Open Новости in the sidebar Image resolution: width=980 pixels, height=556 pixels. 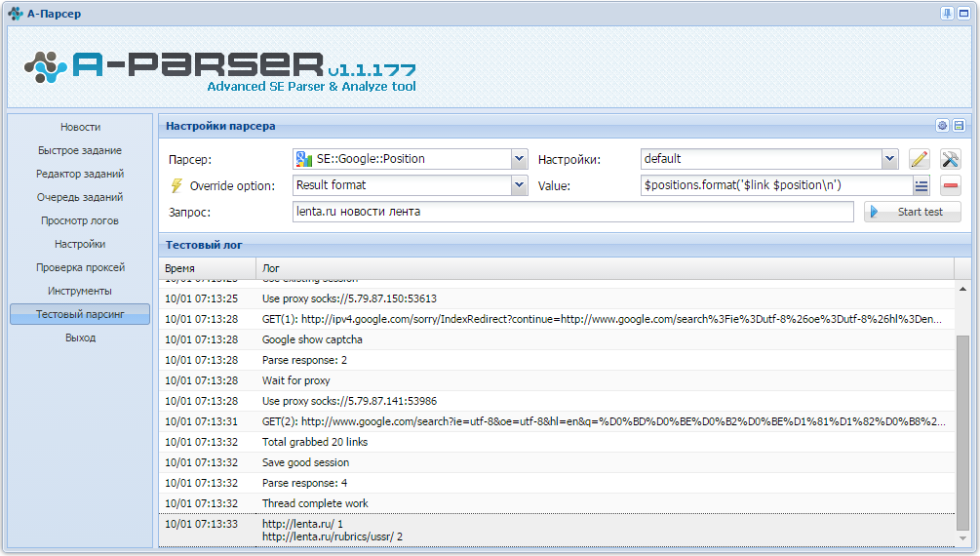pos(81,127)
